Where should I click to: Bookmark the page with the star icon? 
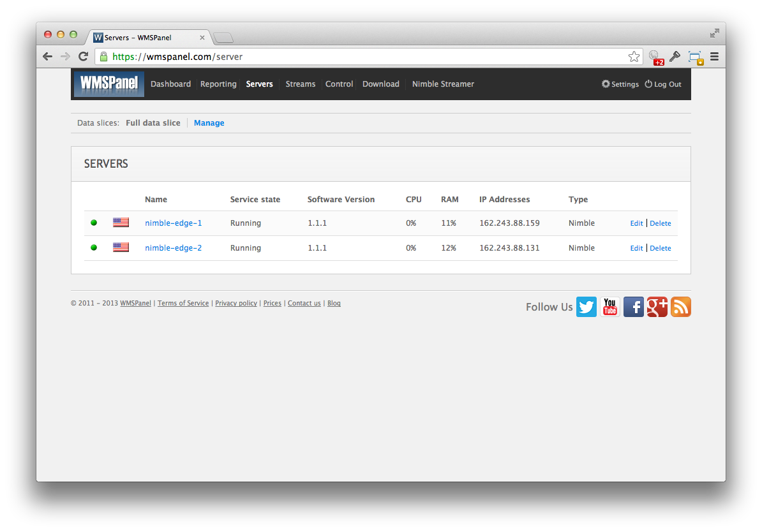point(634,56)
